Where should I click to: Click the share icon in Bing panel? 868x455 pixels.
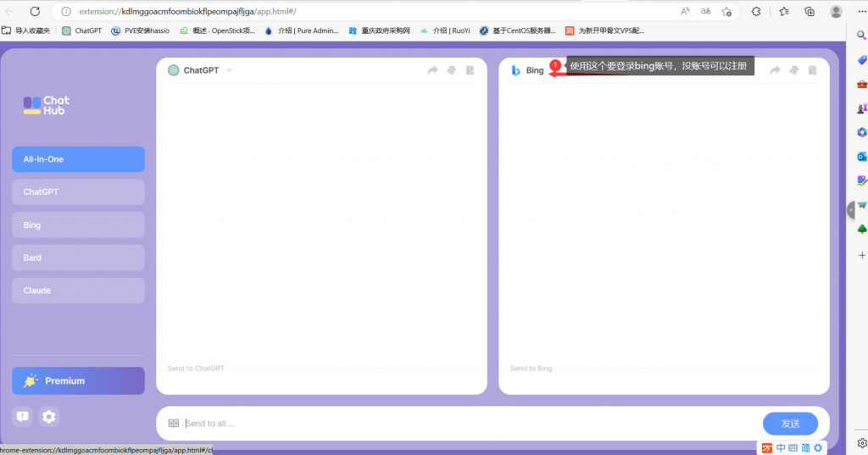775,70
